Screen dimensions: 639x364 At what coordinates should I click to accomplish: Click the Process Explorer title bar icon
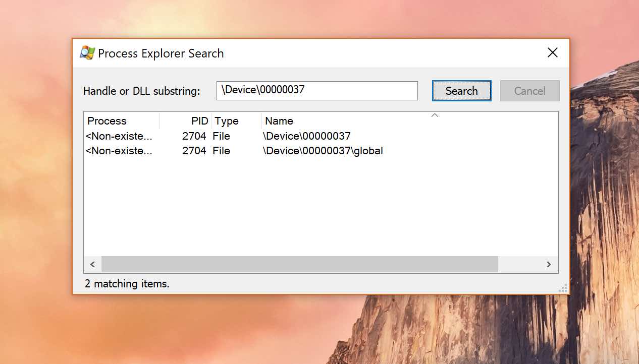tap(87, 53)
